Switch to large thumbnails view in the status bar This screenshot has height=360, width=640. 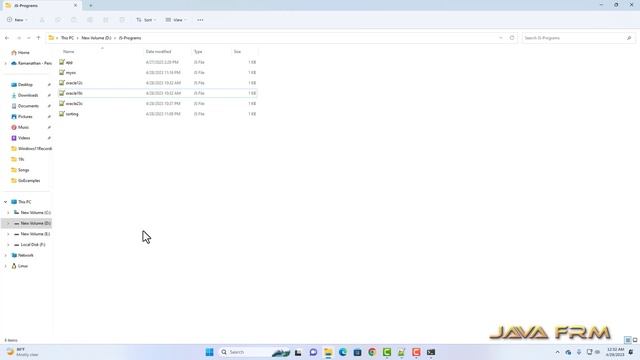635,340
